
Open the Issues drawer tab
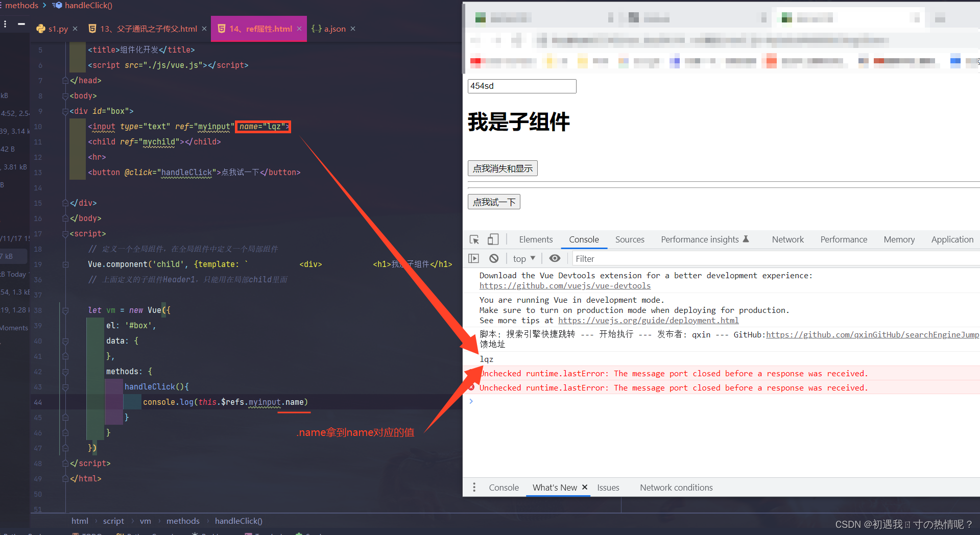click(x=608, y=488)
